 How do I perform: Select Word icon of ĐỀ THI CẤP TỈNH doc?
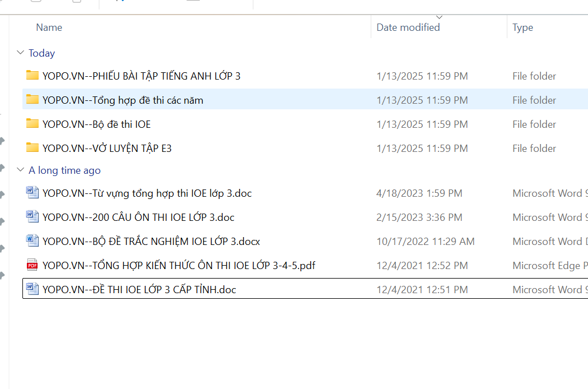(x=32, y=289)
